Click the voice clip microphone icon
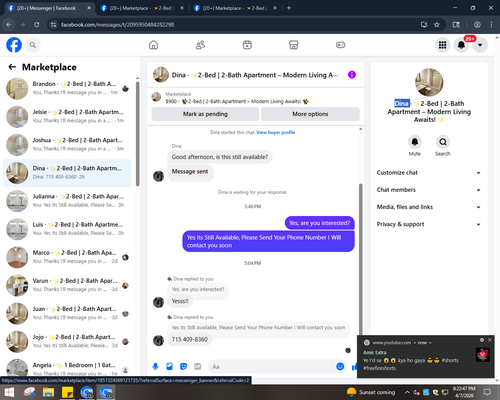The height and width of the screenshot is (400, 500). 155,367
